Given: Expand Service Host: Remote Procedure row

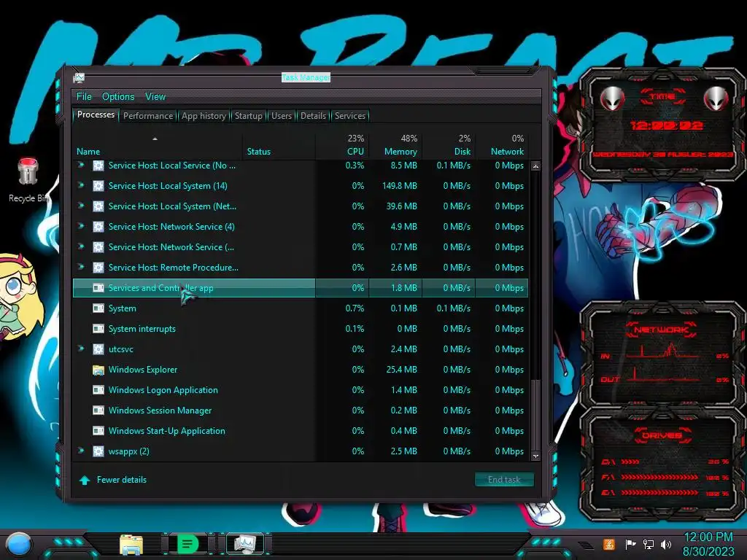Looking at the screenshot, I should [81, 267].
